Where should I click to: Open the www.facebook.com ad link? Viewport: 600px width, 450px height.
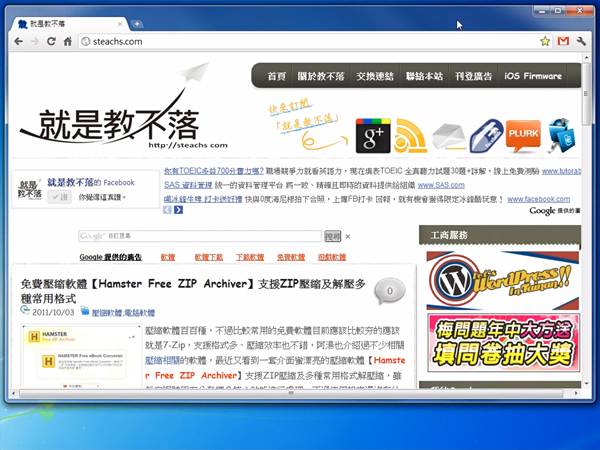538,199
